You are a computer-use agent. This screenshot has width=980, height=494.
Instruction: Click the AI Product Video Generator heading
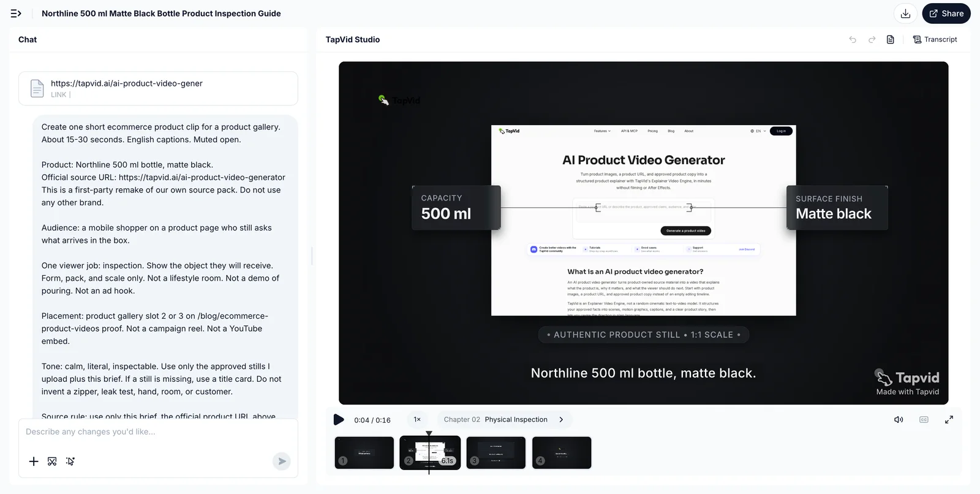(x=644, y=160)
